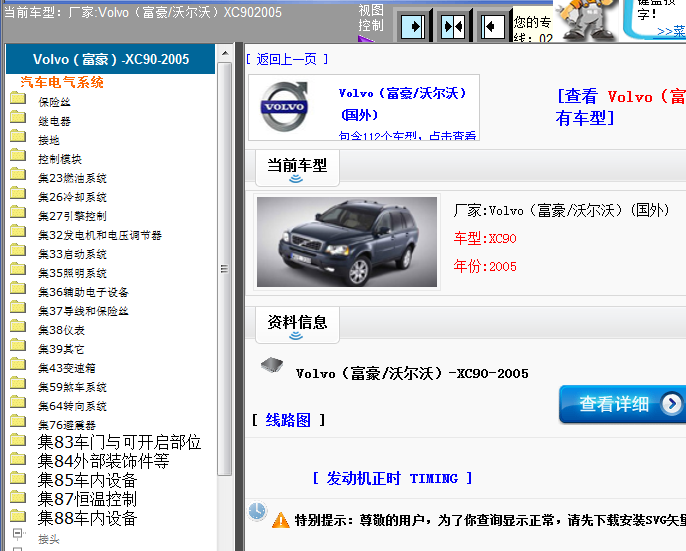686x551 pixels.
Task: Click the 汽车电气系统 heading
Action: [x=62, y=82]
